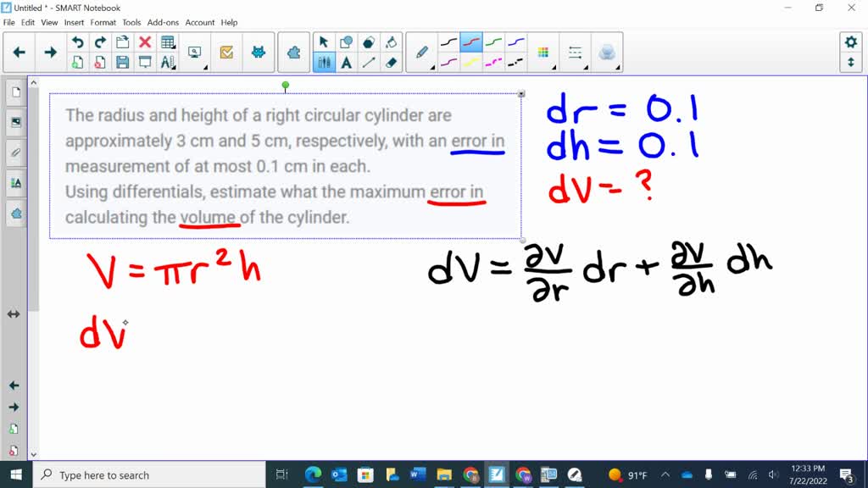Expand the screen capture toolbar options
This screenshot has height=488, width=868.
pos(206,65)
